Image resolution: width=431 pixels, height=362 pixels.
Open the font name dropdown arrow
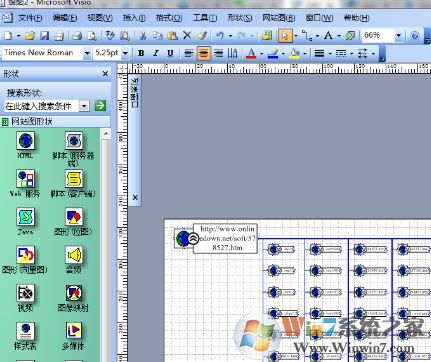[x=87, y=53]
